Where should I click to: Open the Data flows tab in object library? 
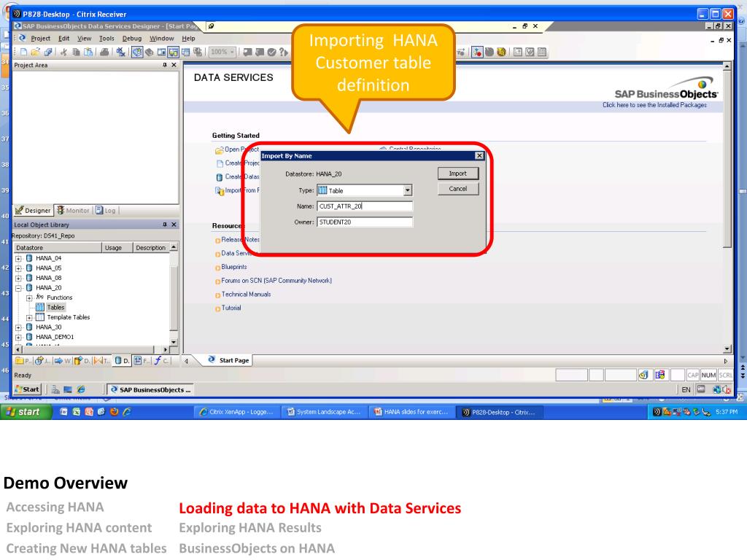point(82,361)
